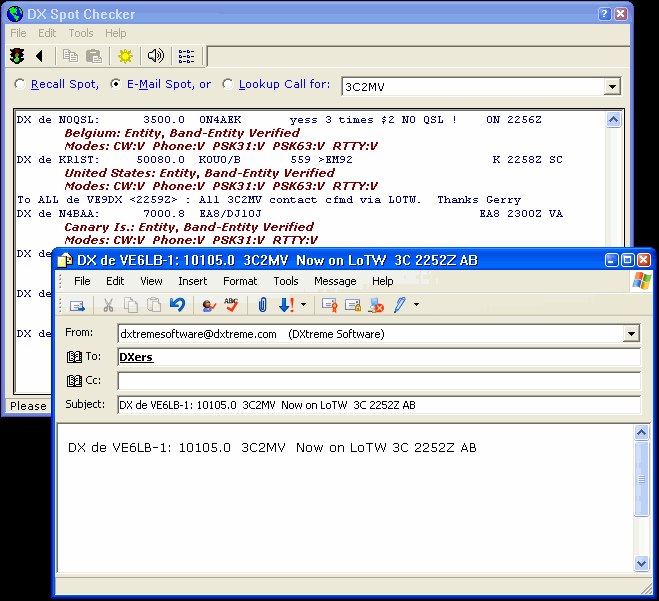Click the work offline icon in the email toolbar

[376, 306]
